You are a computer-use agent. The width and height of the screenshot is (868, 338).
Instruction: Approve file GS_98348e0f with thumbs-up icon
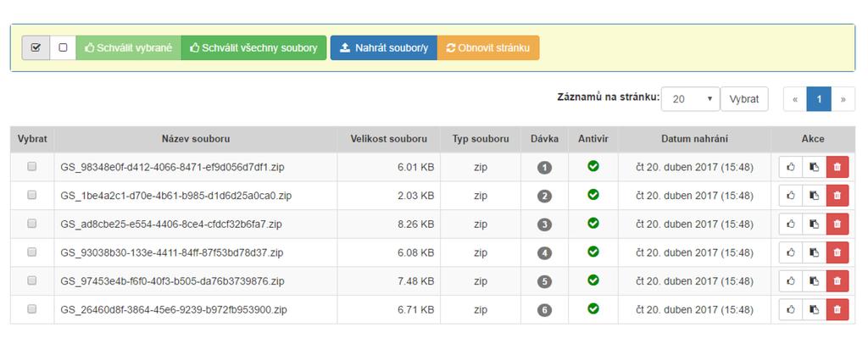tap(791, 167)
